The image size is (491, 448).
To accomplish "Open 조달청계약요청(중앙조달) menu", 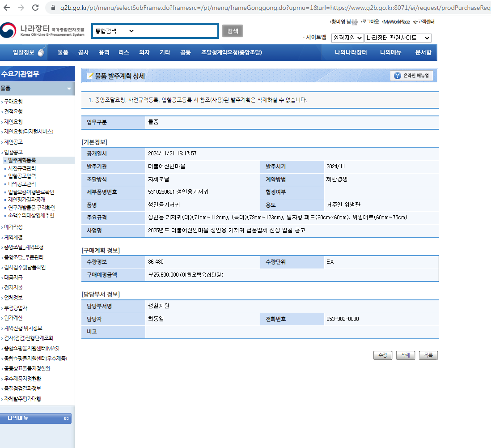I will pyautogui.click(x=231, y=52).
